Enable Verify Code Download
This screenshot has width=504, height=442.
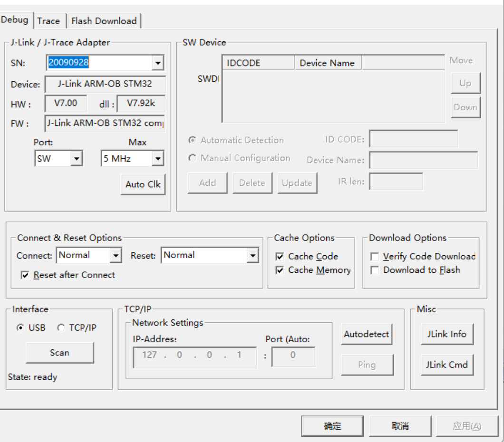375,257
